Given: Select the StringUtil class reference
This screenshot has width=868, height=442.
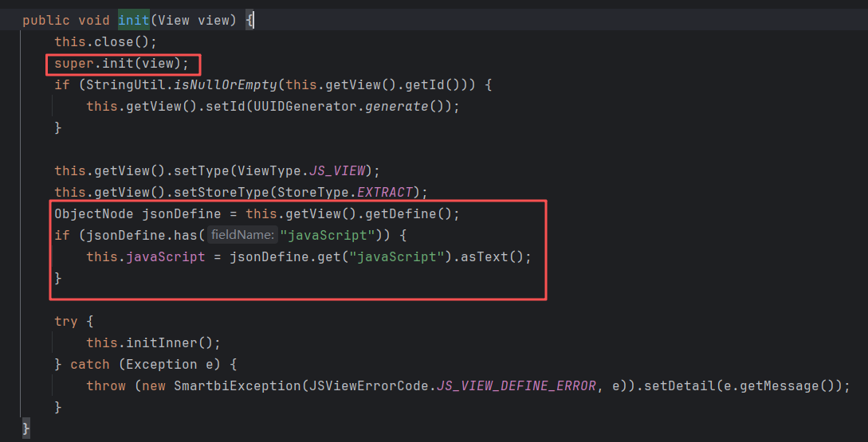Looking at the screenshot, I should 121,84.
